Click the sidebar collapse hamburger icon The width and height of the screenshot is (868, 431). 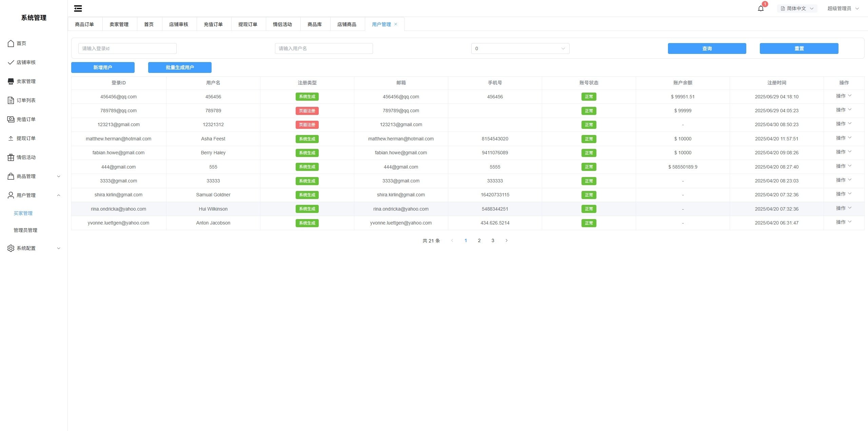point(78,8)
